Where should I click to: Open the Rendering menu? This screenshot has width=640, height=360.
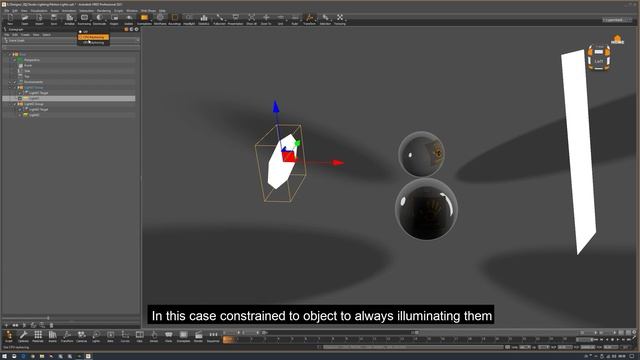tap(104, 11)
